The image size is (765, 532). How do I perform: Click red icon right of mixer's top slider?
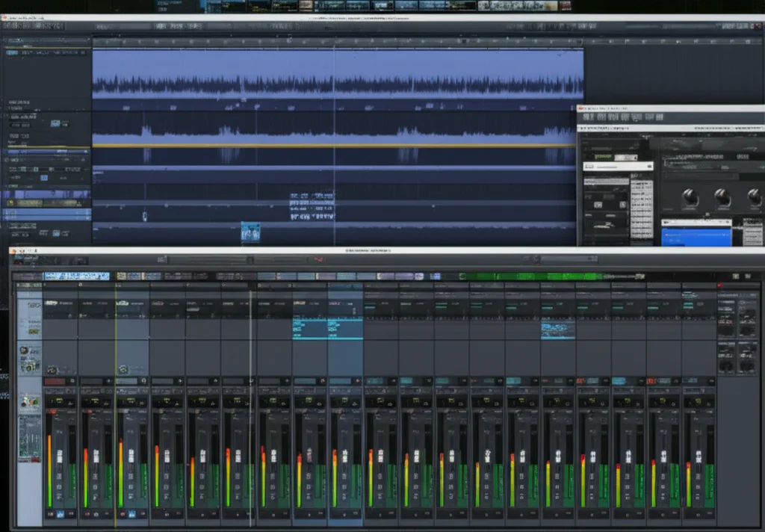319,260
